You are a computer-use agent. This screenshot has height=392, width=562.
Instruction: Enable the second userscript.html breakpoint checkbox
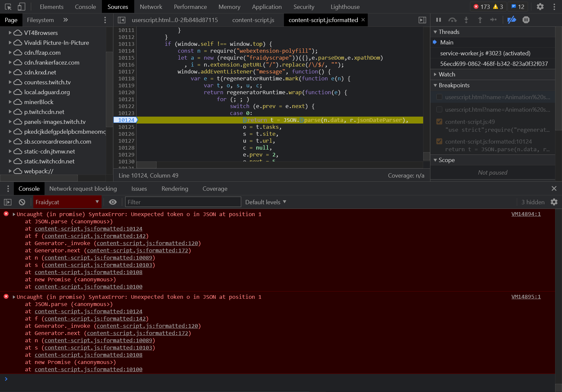coord(439,109)
